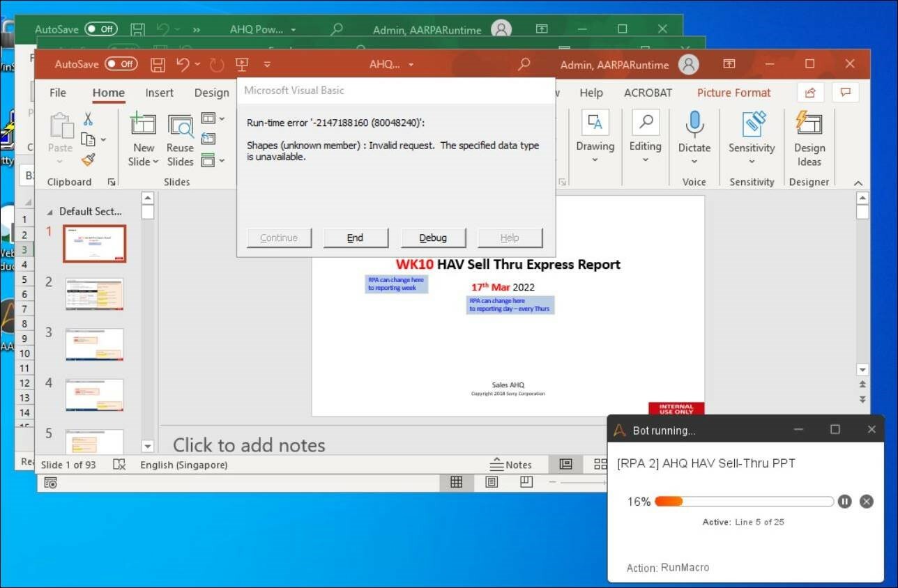Switch to Slide Sorter view in status bar
The height and width of the screenshot is (588, 898).
pyautogui.click(x=600, y=465)
